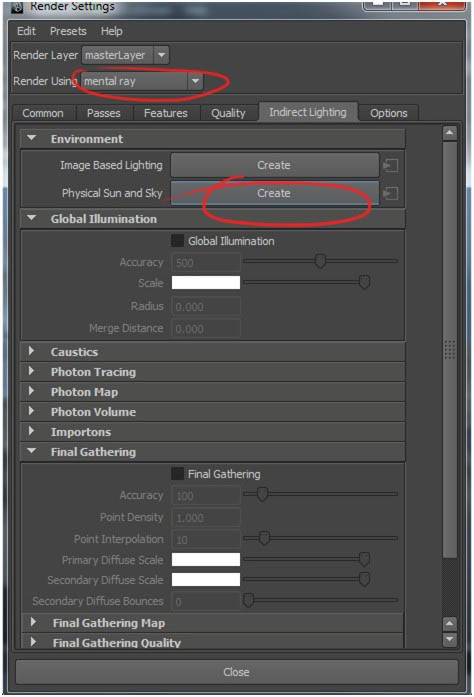Click the Render Settings window title icon
Image resolution: width=474 pixels, height=697 pixels.
point(17,7)
